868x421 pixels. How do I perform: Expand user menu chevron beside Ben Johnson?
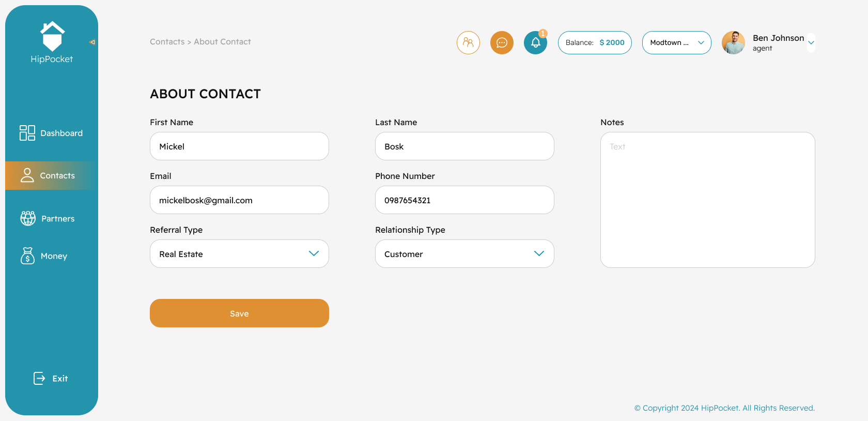[x=811, y=43]
